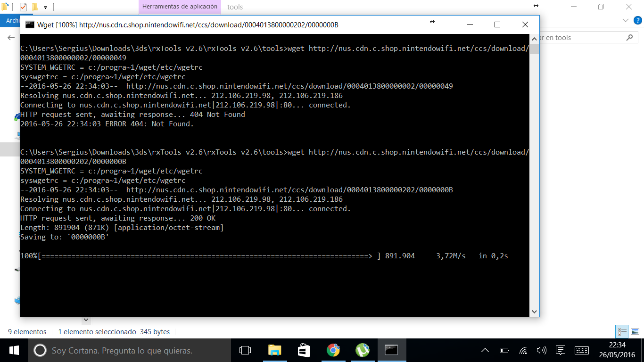Click the '2016-05-26 22:34:03 ERROR 404: Not Found.' line

(x=107, y=124)
